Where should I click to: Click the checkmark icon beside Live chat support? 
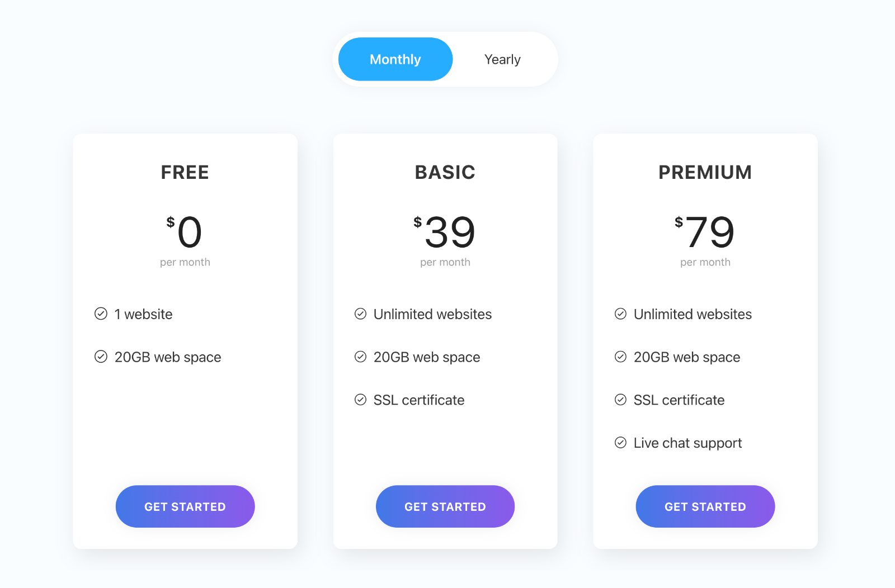pyautogui.click(x=621, y=442)
